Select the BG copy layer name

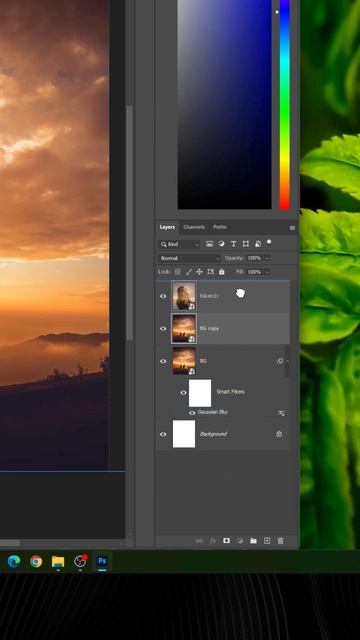pyautogui.click(x=209, y=329)
